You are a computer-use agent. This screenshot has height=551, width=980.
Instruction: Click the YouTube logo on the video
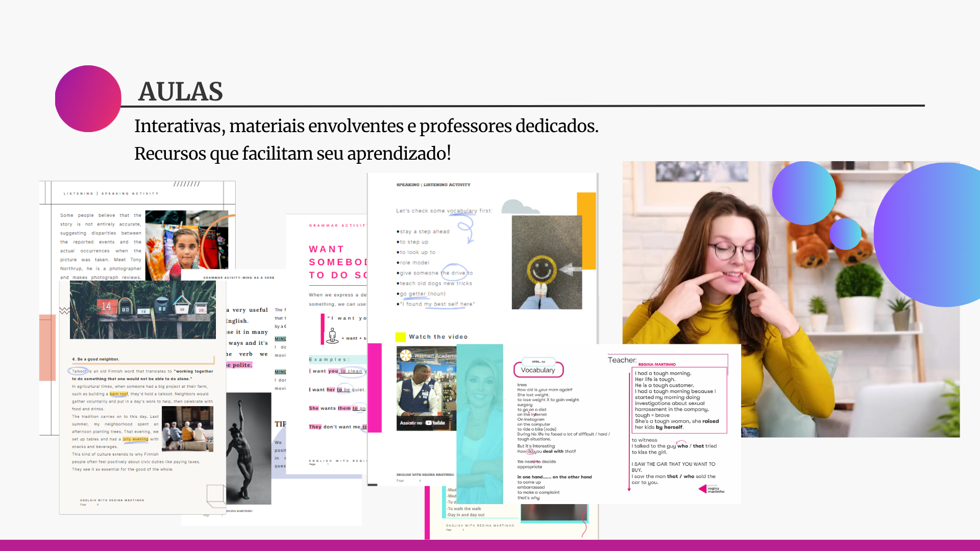[x=435, y=423]
